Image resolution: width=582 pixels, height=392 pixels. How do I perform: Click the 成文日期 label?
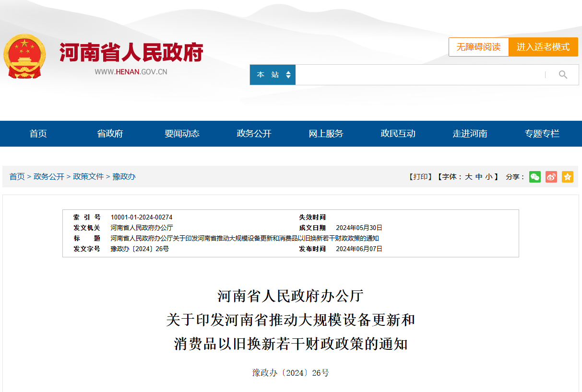(x=312, y=228)
